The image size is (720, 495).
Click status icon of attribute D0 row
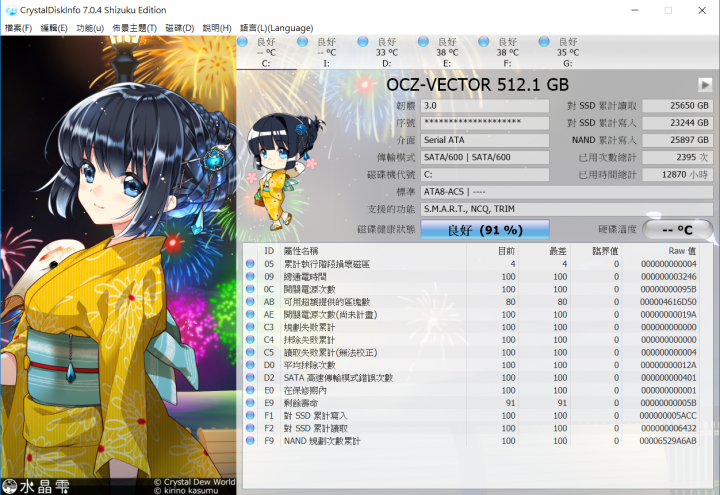(x=250, y=365)
